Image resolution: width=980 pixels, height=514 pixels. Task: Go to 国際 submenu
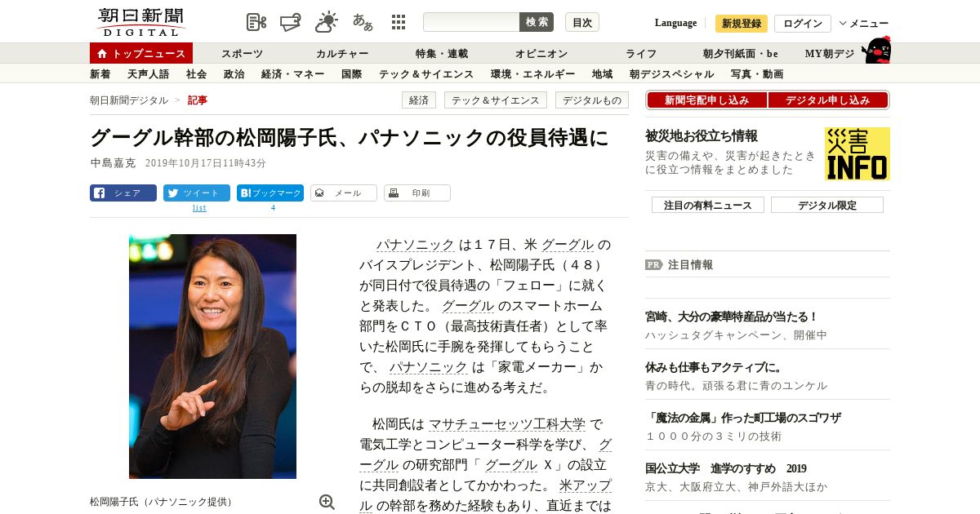pos(352,74)
